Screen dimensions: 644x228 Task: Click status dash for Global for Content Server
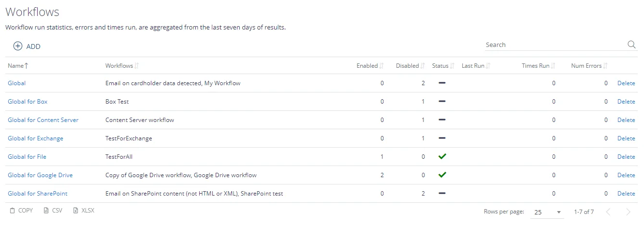[442, 120]
